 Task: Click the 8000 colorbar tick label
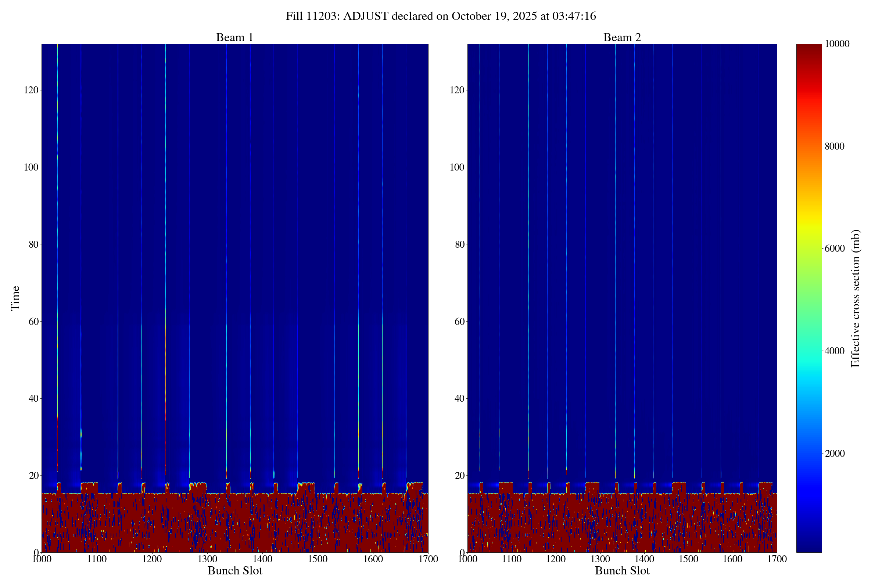[834, 146]
